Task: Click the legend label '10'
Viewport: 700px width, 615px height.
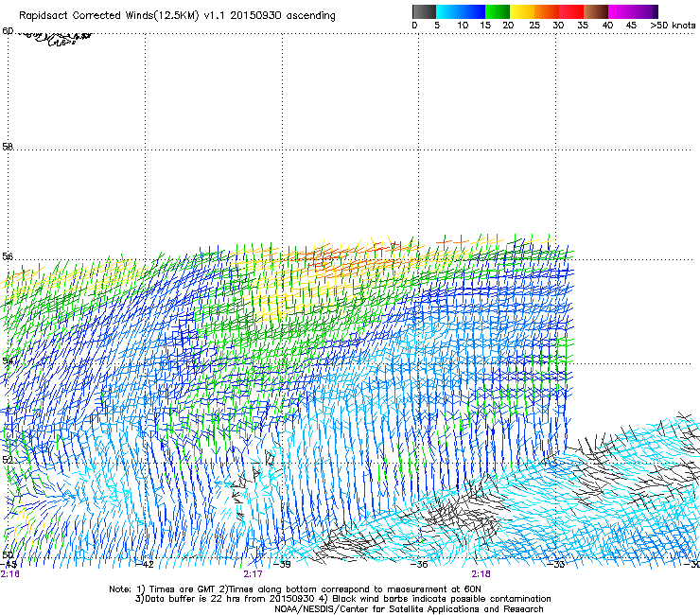Action: (x=463, y=26)
